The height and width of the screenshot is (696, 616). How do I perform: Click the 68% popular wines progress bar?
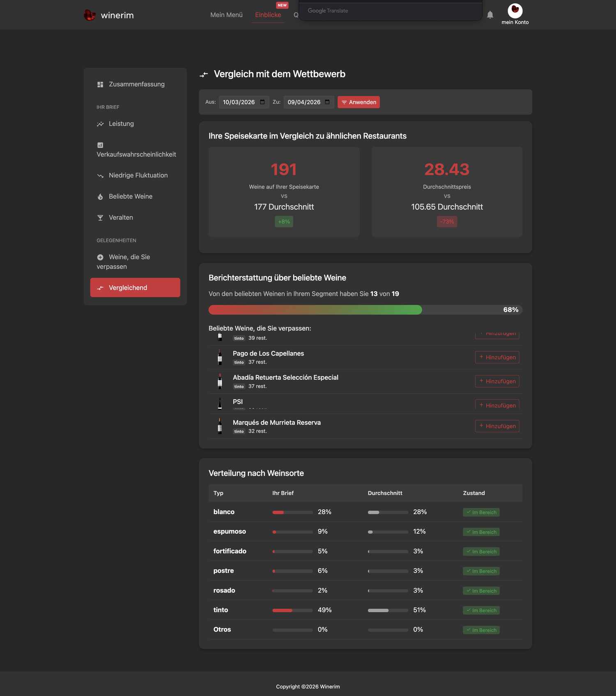pyautogui.click(x=365, y=310)
